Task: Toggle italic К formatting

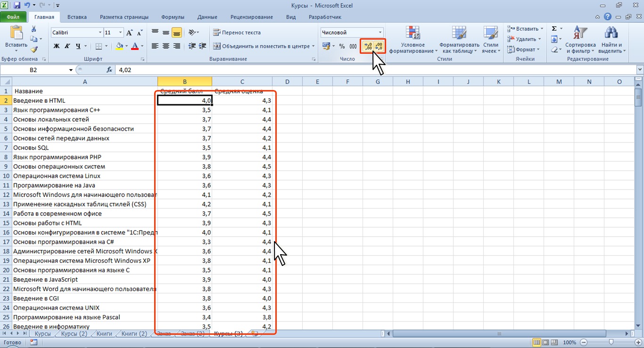Action: point(67,46)
